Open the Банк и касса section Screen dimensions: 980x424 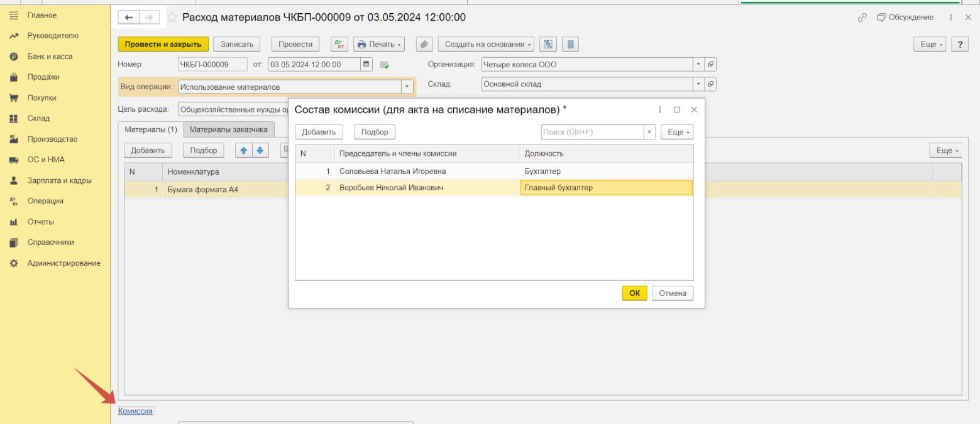pyautogui.click(x=50, y=57)
